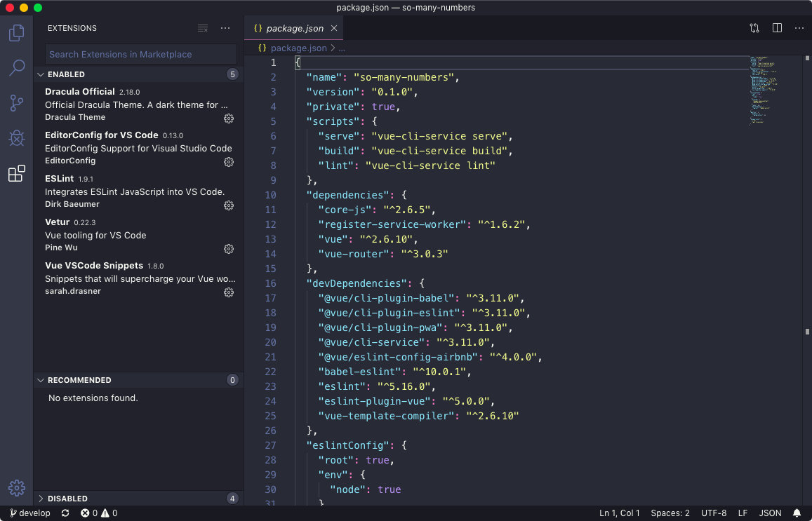Screen dimensions: 812x521
Task: Open warnings count in status bar
Action: (x=109, y=513)
